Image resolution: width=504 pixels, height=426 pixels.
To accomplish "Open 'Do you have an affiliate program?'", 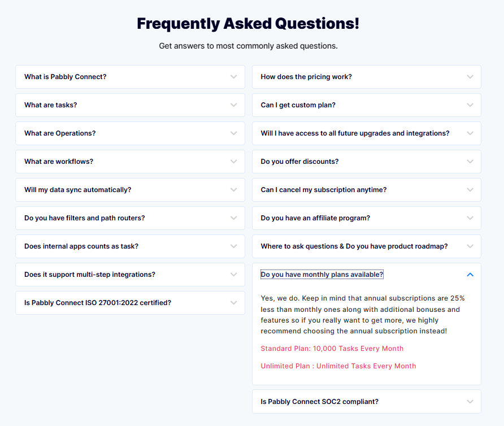I will point(315,218).
